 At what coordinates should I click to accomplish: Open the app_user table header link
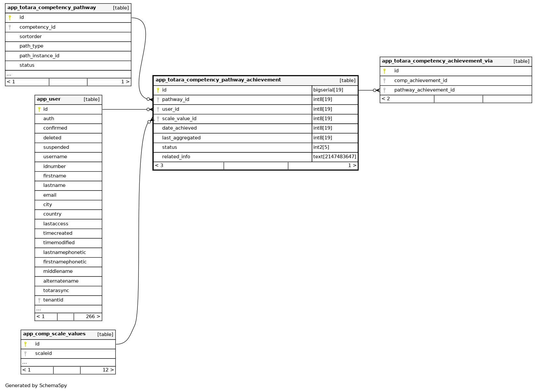[49, 99]
